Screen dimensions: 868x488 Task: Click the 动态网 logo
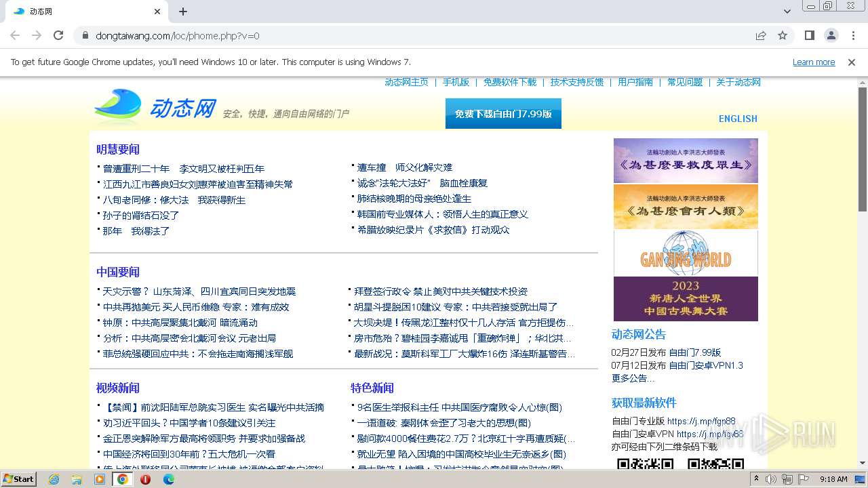tap(155, 108)
